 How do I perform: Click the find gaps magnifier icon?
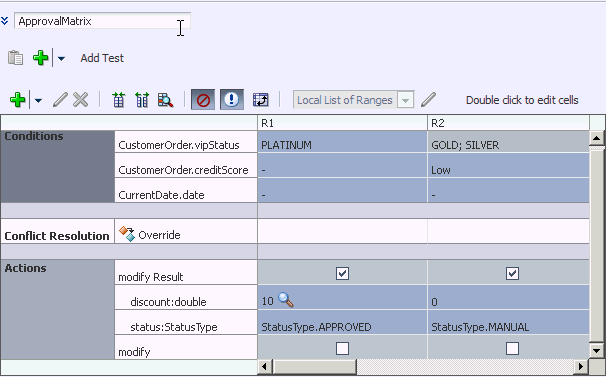click(165, 100)
